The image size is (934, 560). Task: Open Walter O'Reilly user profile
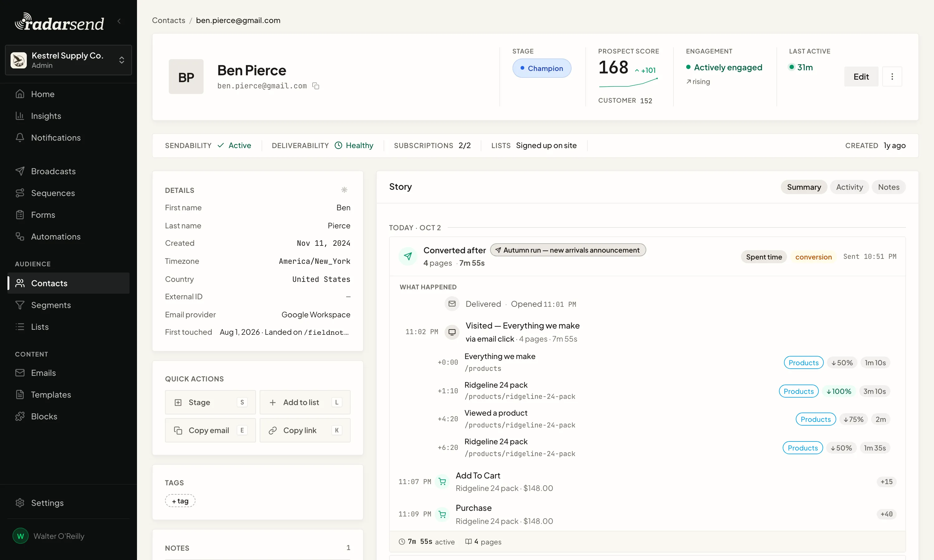point(68,536)
